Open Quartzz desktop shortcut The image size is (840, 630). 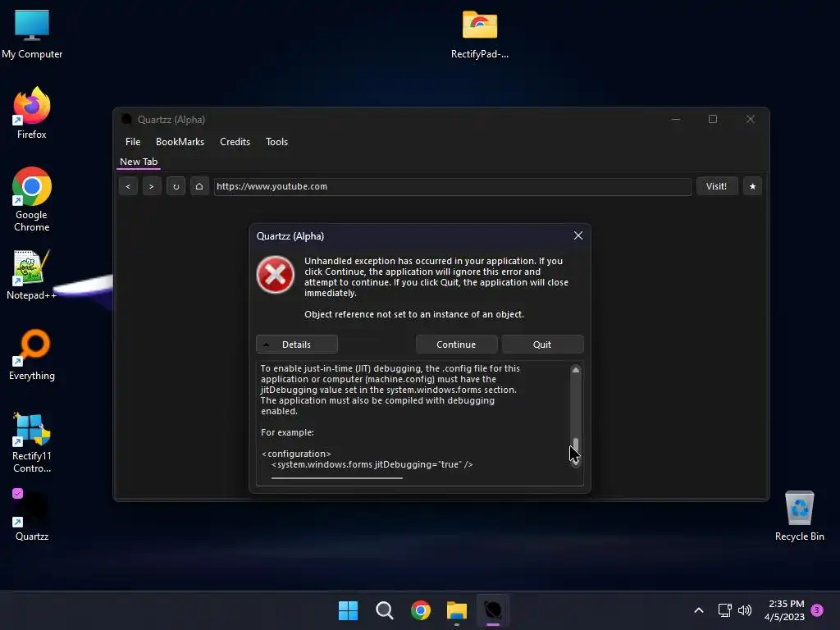pos(32,515)
